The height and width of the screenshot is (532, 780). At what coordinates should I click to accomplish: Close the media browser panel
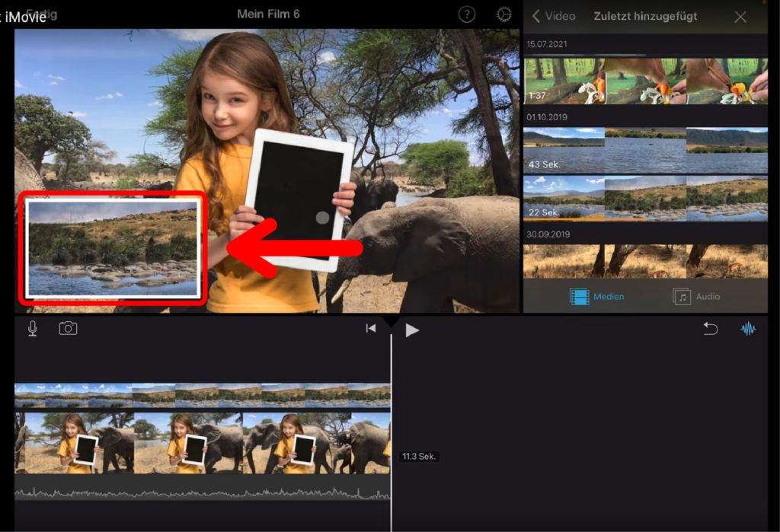(740, 17)
